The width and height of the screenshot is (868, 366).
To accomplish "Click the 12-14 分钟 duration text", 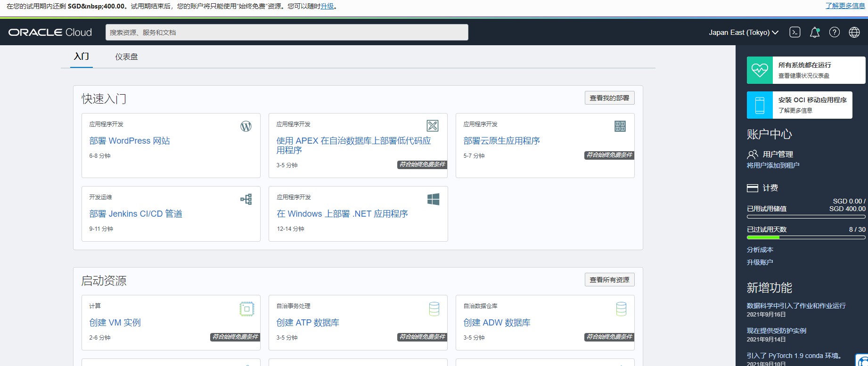I will (x=290, y=229).
